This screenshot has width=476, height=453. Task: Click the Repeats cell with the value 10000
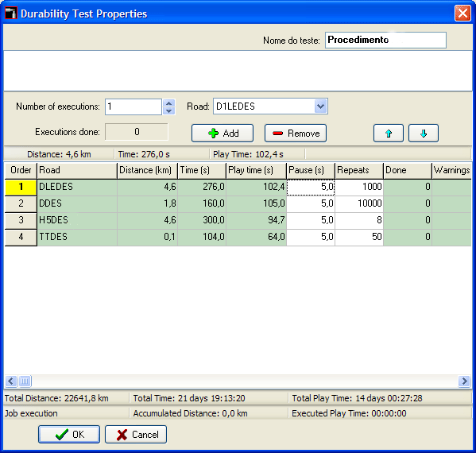click(x=359, y=203)
